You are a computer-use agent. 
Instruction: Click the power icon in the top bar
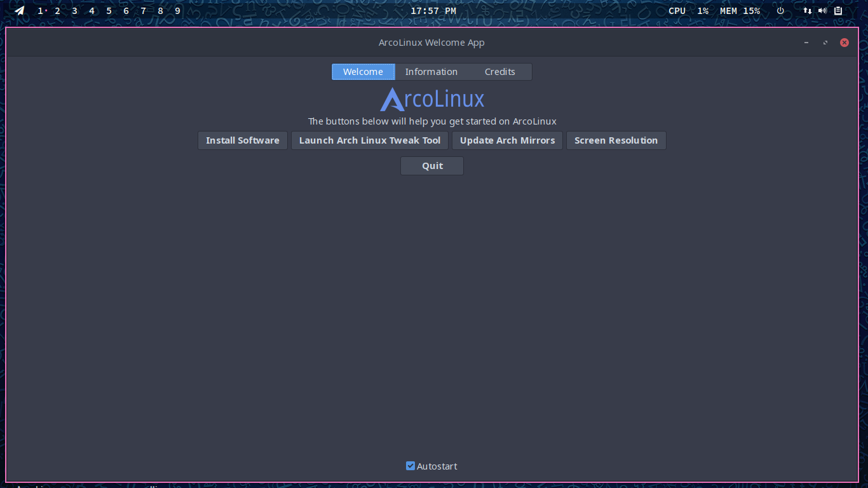coord(780,11)
